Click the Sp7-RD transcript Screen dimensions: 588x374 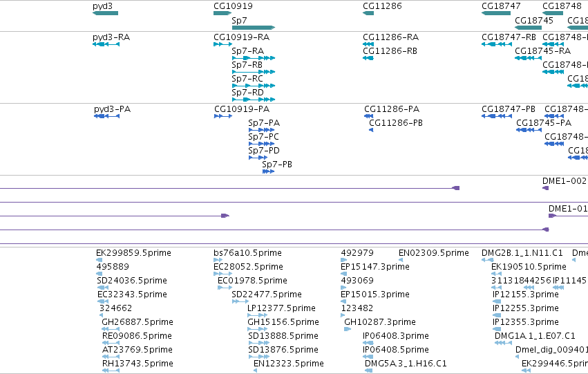click(x=254, y=100)
